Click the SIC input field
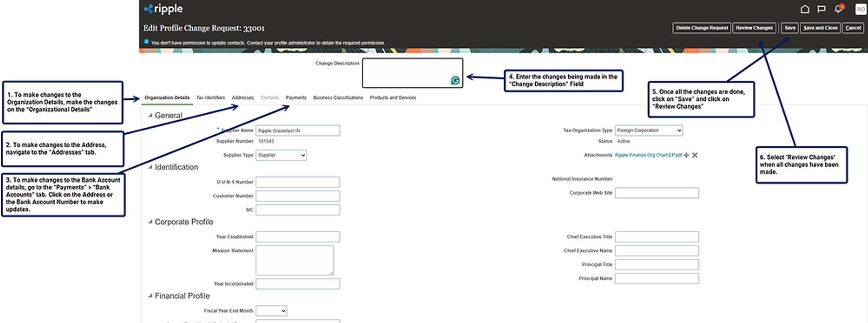The image size is (868, 323). click(x=298, y=210)
